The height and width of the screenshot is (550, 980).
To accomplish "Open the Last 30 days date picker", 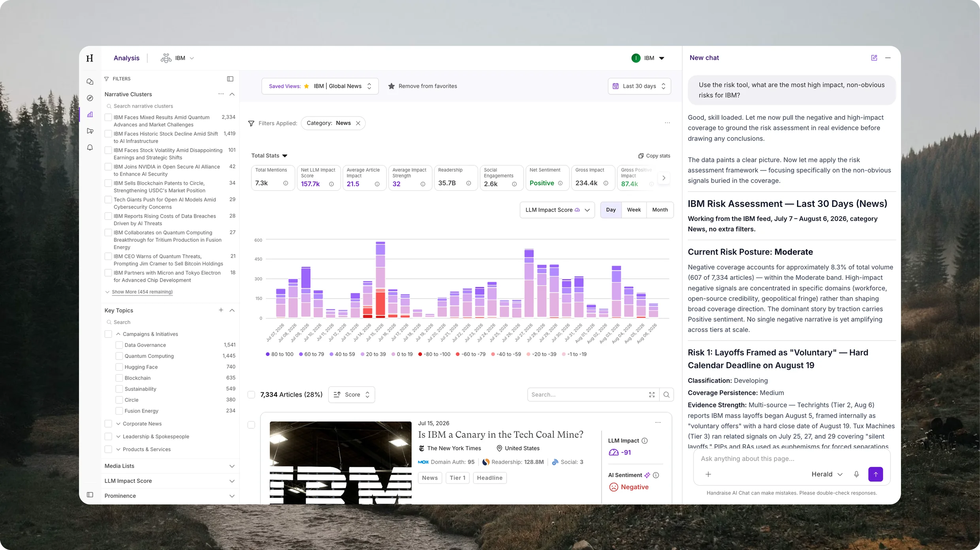I will pos(639,86).
